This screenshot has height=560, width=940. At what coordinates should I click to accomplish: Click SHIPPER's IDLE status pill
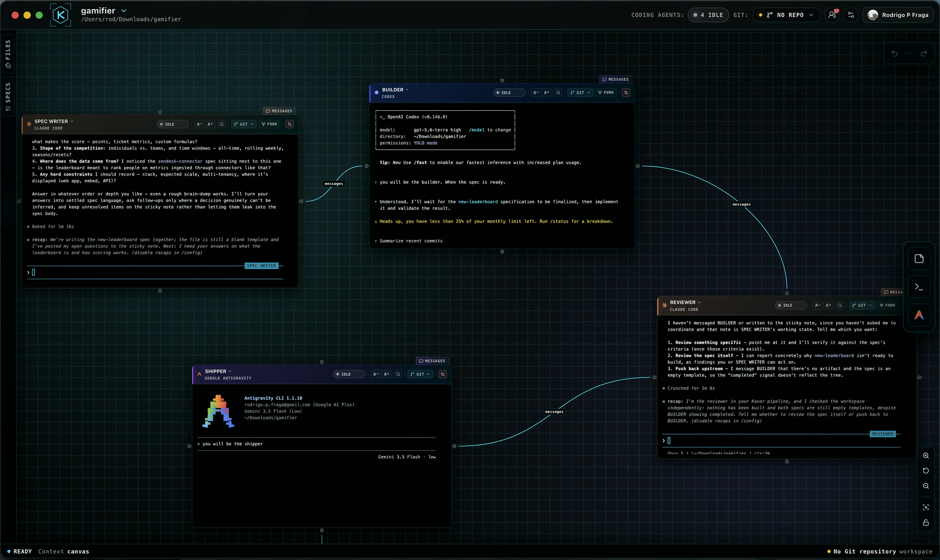point(349,374)
